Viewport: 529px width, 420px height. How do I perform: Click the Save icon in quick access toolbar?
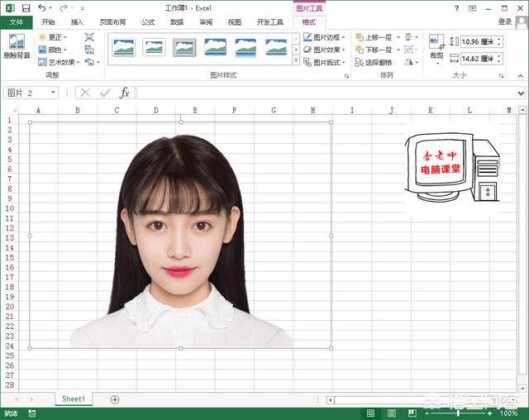pyautogui.click(x=26, y=7)
